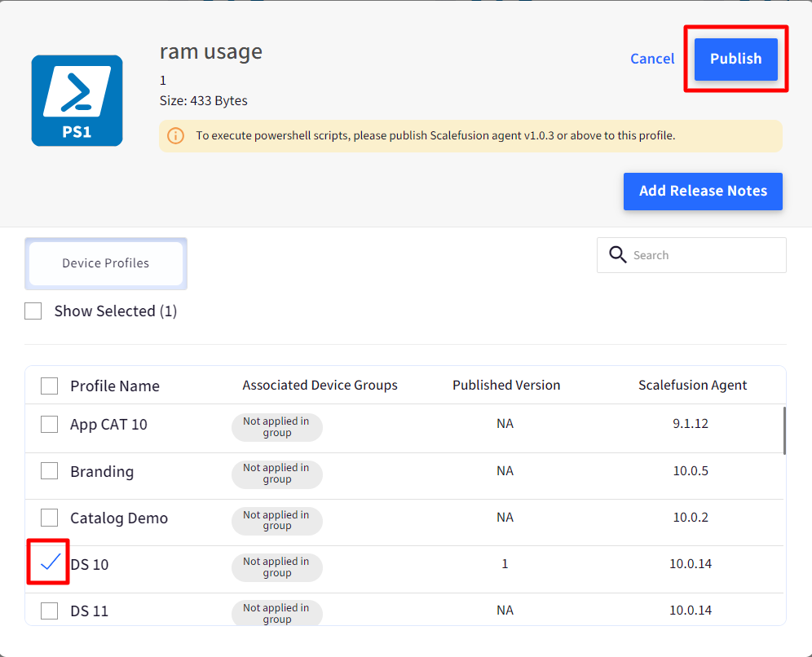The image size is (812, 657).
Task: Click 'Not applied in group' badge for App CAT 10
Action: [277, 428]
